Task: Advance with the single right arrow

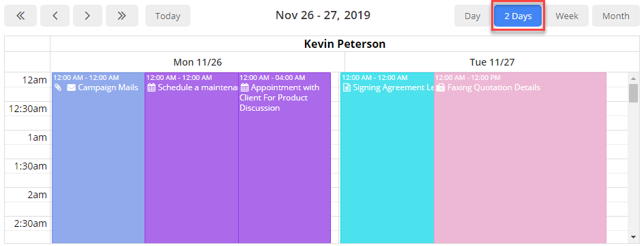Action: tap(87, 16)
